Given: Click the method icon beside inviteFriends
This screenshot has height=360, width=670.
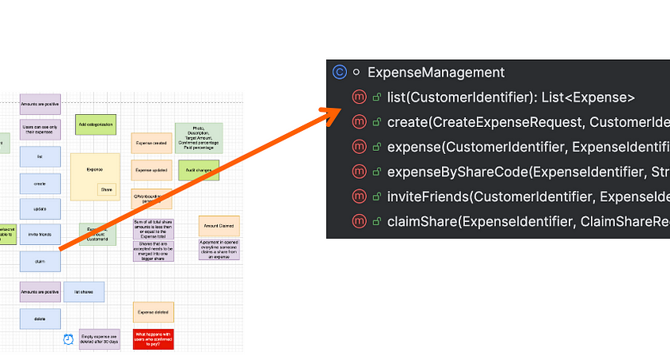Looking at the screenshot, I should coord(359,196).
